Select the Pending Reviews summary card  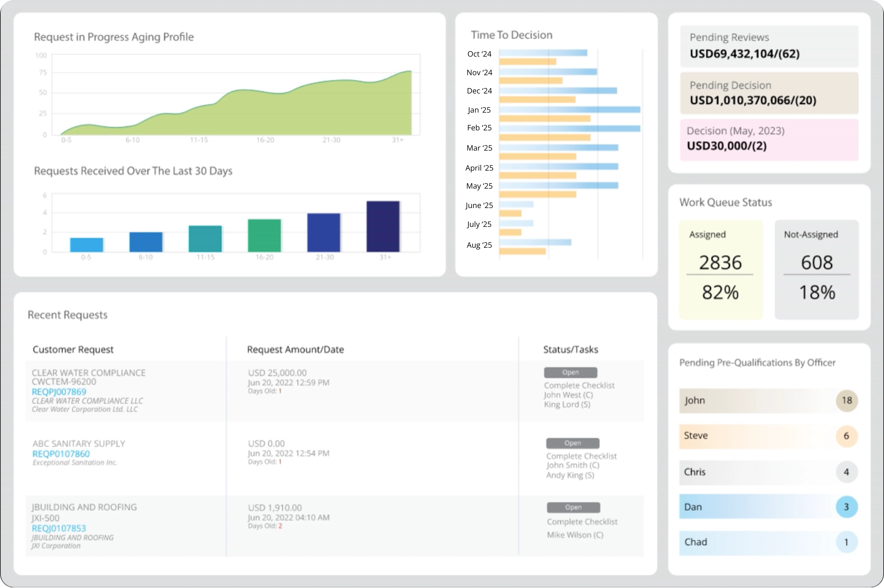pyautogui.click(x=769, y=46)
